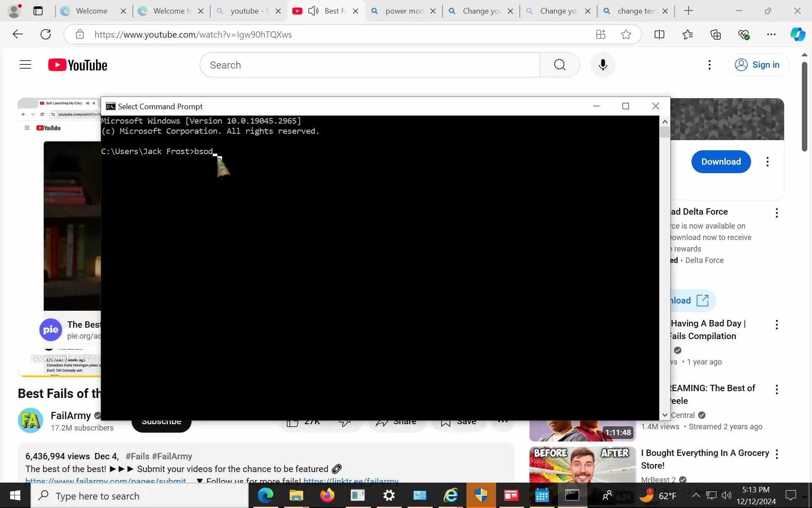Screen dimensions: 812x508
Task: Open Edge Collections icon in toolbar
Action: (715, 35)
